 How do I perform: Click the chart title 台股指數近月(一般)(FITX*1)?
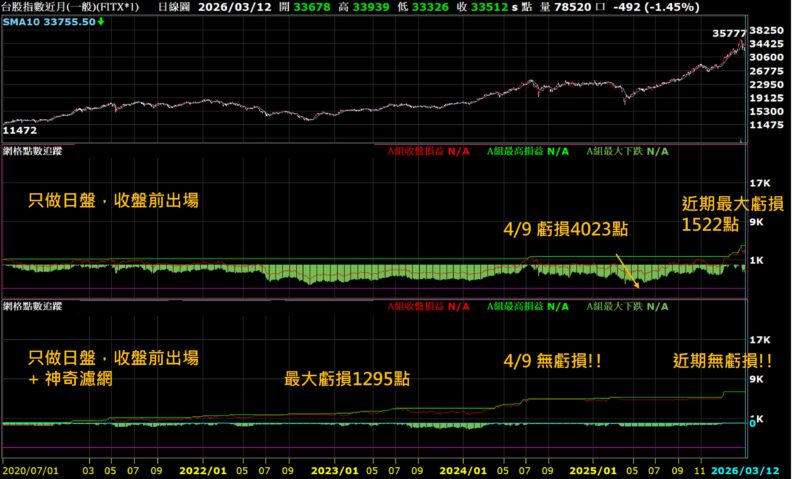pos(69,7)
